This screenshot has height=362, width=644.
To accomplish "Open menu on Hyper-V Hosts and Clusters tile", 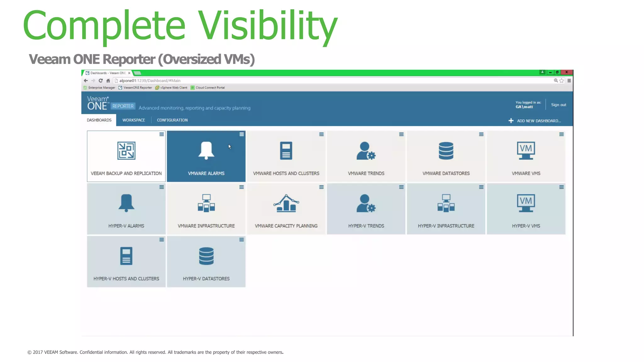I will (162, 240).
